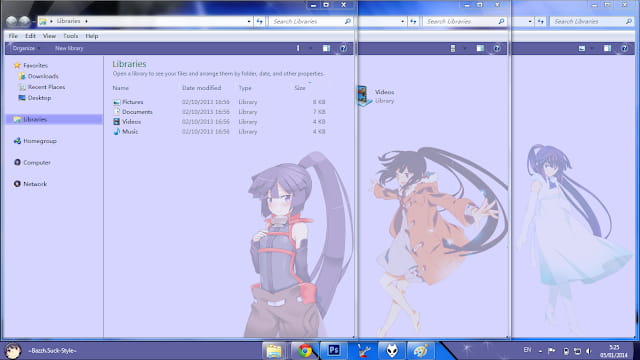This screenshot has width=640, height=360.
Task: Show the preview pane in first window
Action: point(327,48)
